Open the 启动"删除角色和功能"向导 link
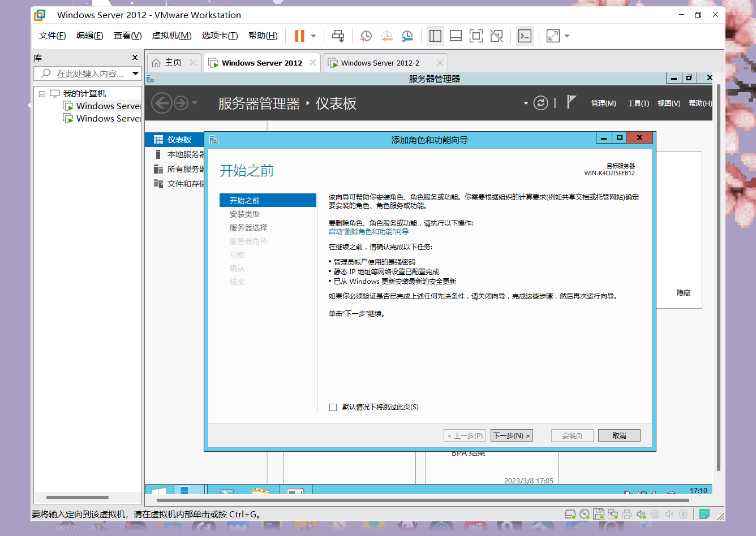This screenshot has height=536, width=756. [x=368, y=232]
